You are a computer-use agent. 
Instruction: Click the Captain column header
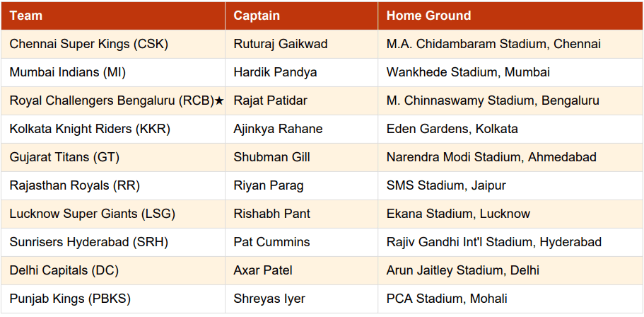(x=257, y=16)
